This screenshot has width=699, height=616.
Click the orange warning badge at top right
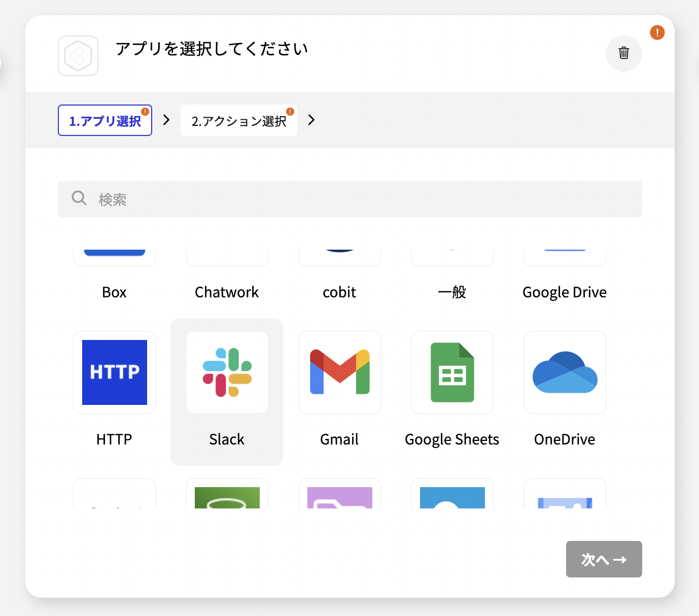coord(657,32)
